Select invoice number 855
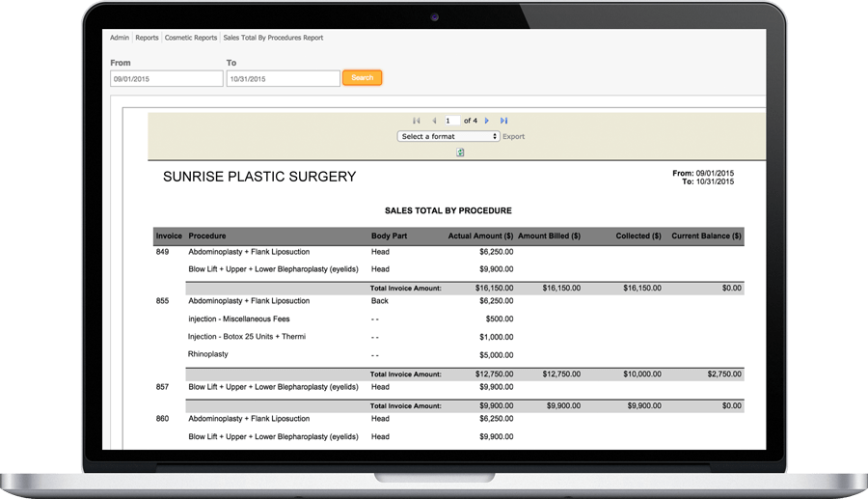 (x=162, y=301)
